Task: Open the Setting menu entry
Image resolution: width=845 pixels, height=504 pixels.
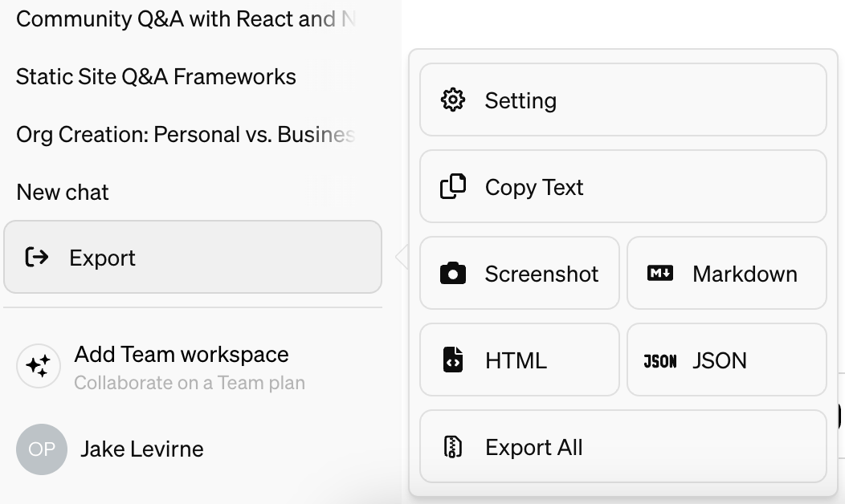Action: tap(623, 100)
